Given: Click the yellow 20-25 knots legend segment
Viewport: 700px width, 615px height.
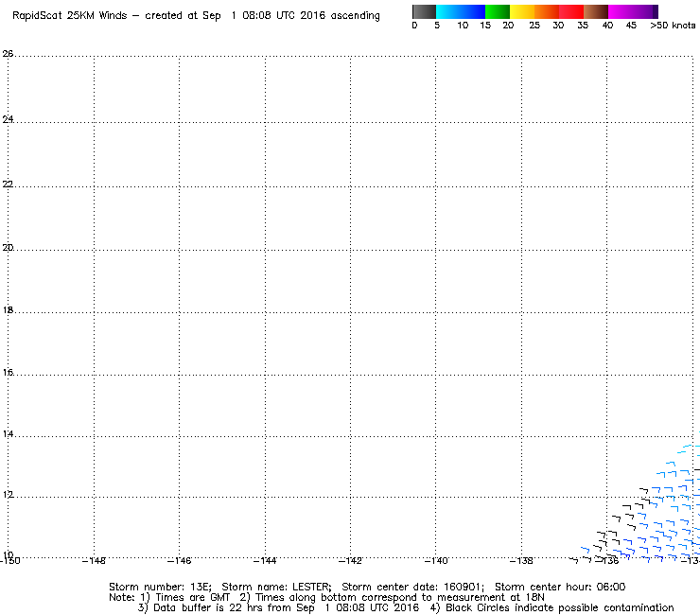Looking at the screenshot, I should 522,11.
